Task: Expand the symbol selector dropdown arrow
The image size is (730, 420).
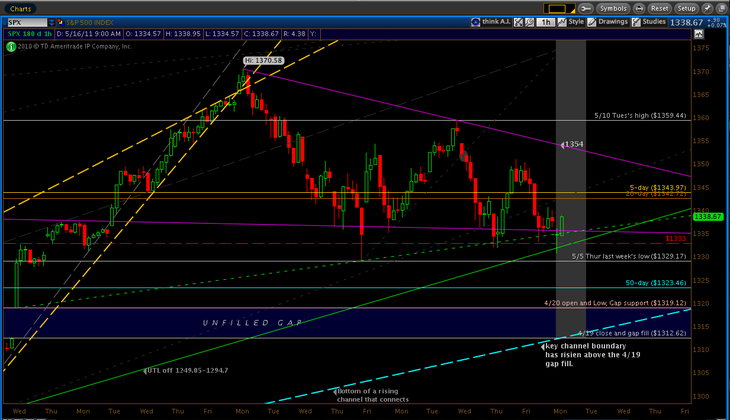Action: coord(50,21)
